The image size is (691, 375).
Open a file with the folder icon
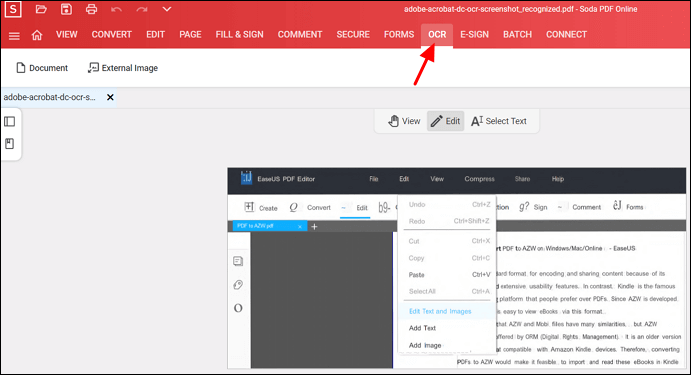pos(41,9)
